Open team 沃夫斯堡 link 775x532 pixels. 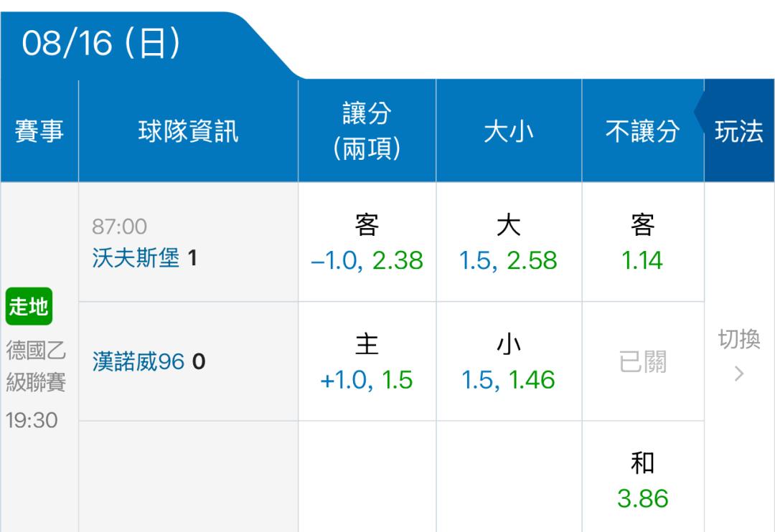pos(136,258)
